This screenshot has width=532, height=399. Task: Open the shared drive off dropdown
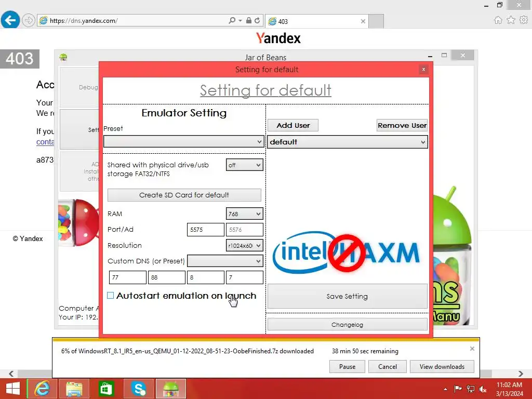tap(244, 165)
